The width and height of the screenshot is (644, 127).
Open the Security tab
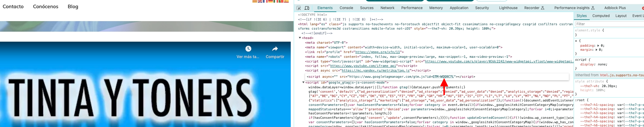pyautogui.click(x=482, y=8)
